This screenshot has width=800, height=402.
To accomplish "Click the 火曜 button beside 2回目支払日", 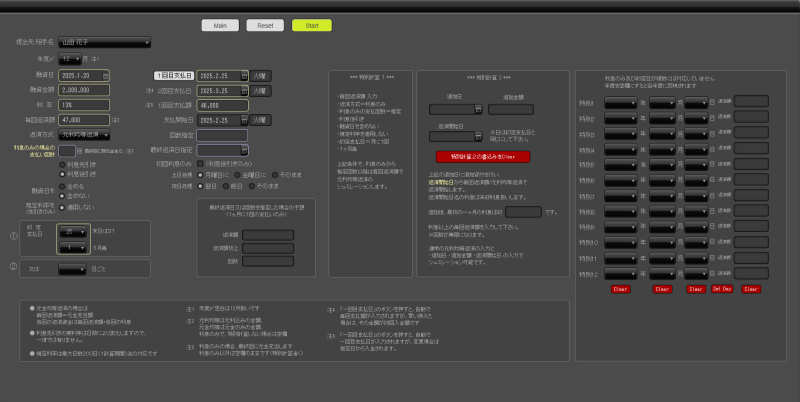I will click(x=260, y=91).
